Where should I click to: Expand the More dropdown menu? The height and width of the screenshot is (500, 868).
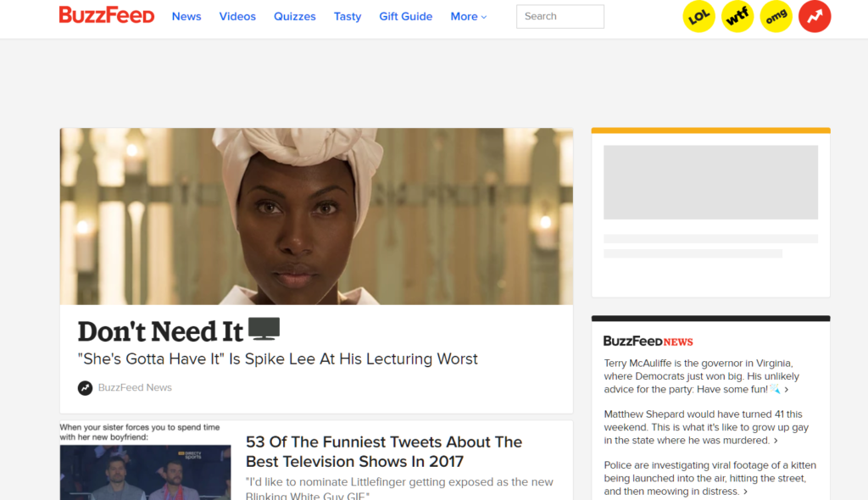[x=468, y=17]
